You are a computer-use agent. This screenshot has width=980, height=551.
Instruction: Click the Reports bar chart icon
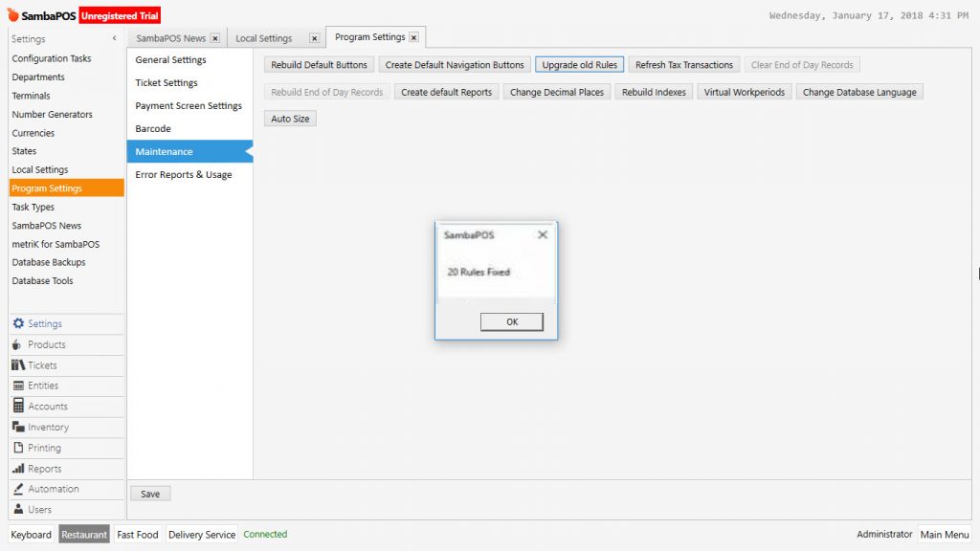[x=18, y=469]
